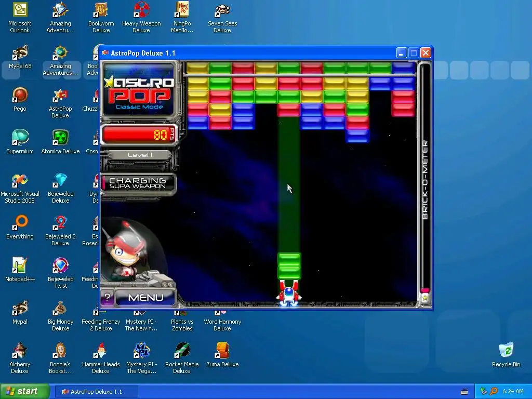Viewport: 532px width, 399px height.
Task: Open Microsoft Outlook desktop icon
Action: pos(20,17)
